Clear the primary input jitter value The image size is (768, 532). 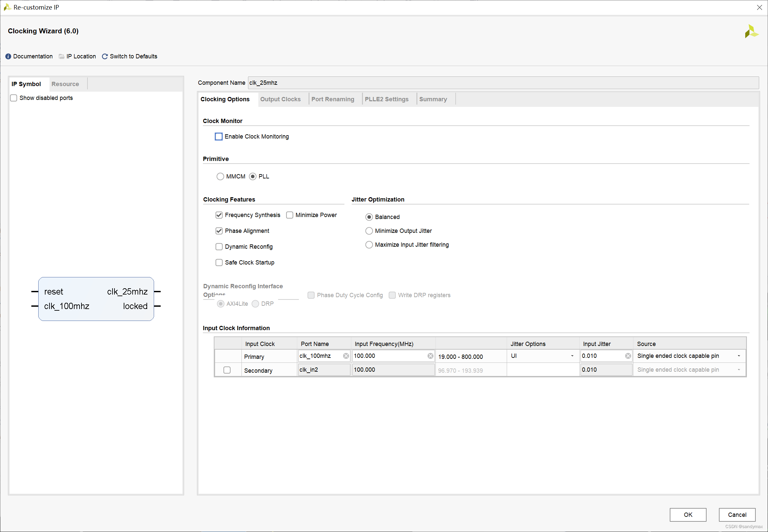628,356
